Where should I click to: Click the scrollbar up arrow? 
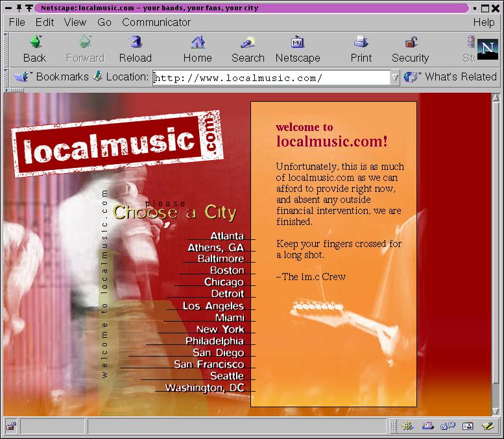click(x=496, y=98)
